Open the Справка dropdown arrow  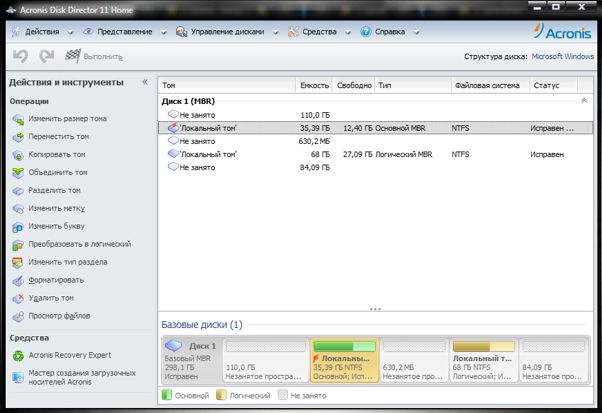click(x=416, y=33)
